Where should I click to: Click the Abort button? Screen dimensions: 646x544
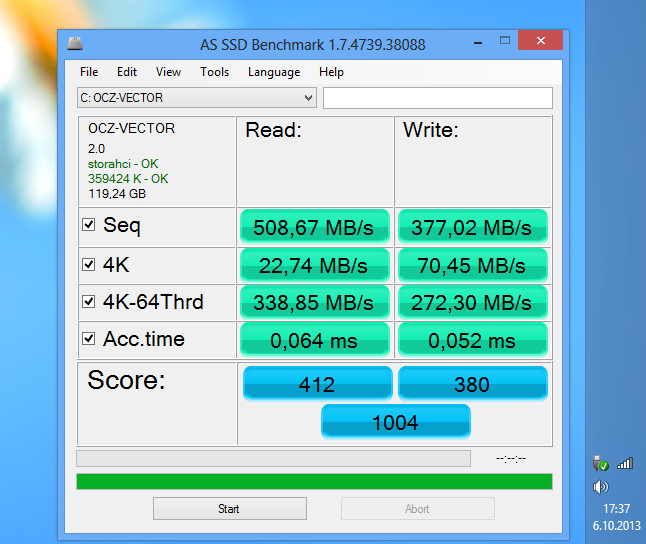(418, 509)
